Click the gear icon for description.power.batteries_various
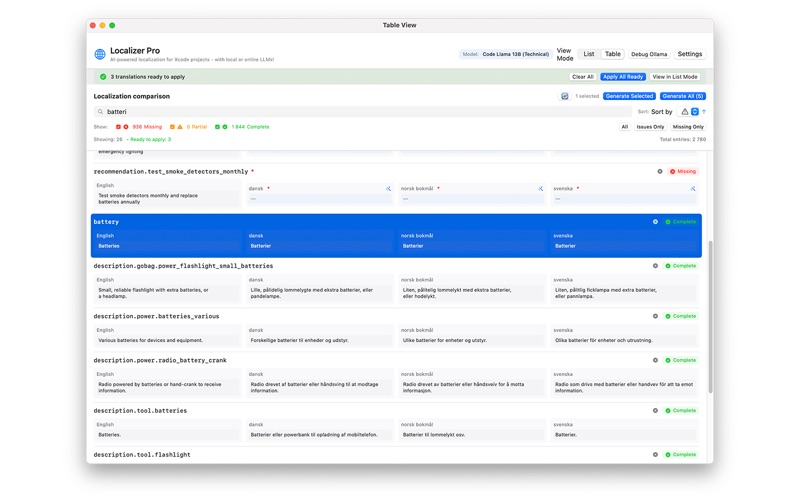Image resolution: width=800 pixels, height=500 pixels. tap(655, 316)
